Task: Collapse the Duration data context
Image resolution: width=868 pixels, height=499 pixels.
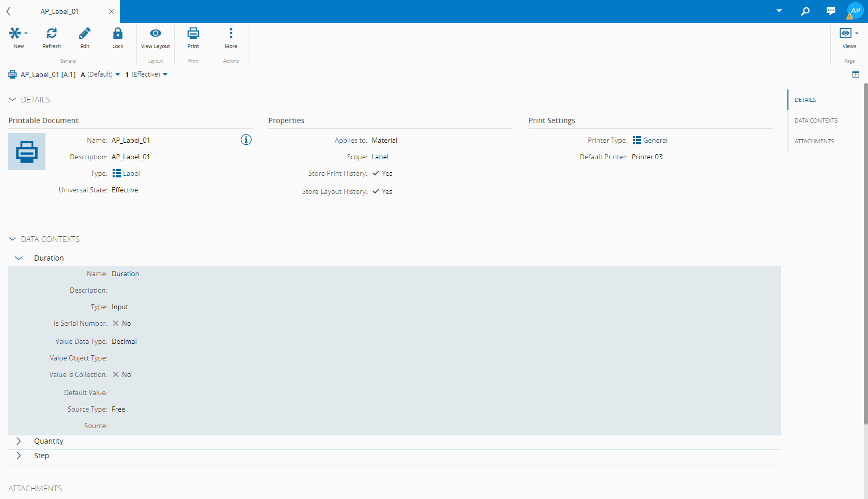Action: tap(19, 258)
